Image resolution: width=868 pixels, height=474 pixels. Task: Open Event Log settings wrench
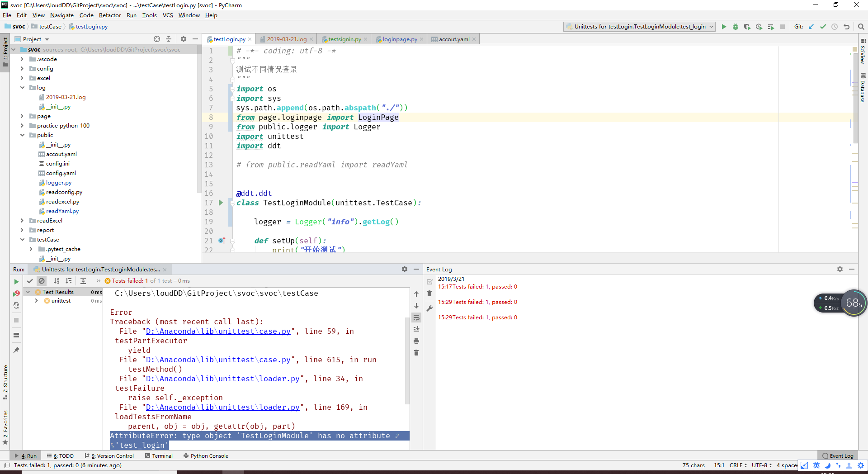click(429, 308)
